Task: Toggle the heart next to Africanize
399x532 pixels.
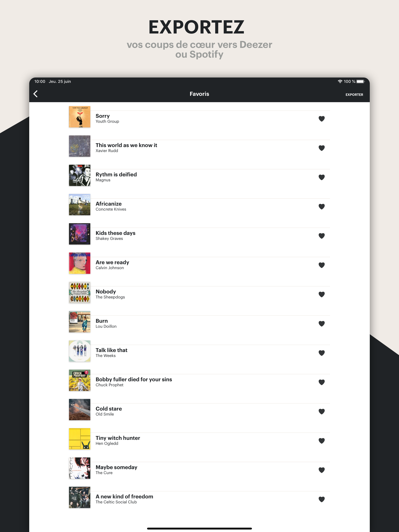Action: (x=321, y=206)
